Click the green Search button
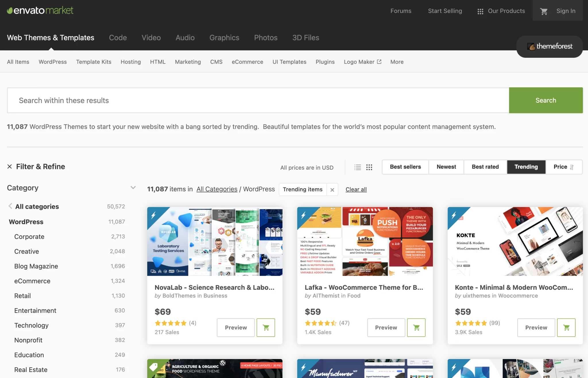This screenshot has width=588, height=378. pyautogui.click(x=546, y=100)
